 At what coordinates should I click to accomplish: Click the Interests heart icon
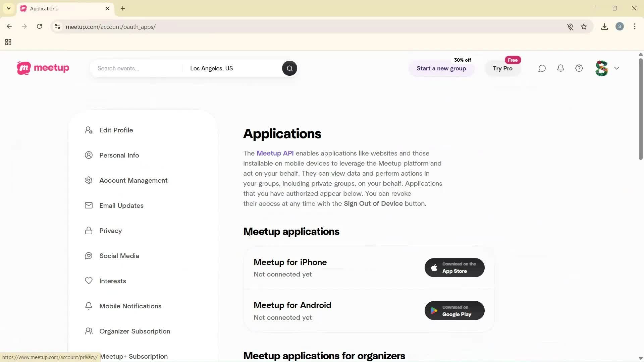tap(89, 281)
